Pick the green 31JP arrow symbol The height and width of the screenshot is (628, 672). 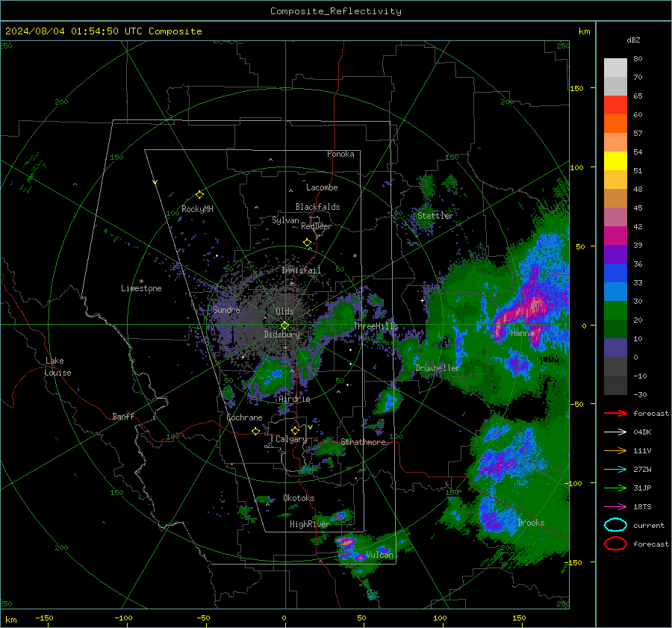pos(615,488)
